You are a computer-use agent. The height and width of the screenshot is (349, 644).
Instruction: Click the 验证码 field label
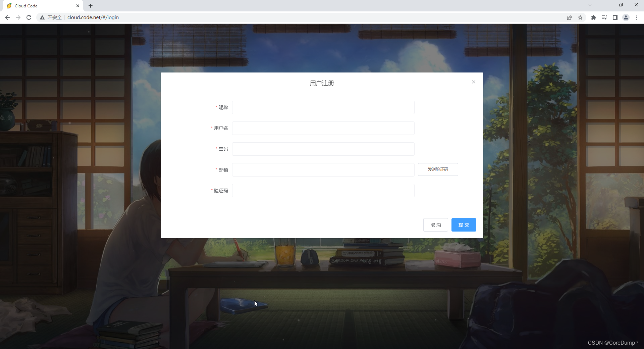tap(221, 191)
